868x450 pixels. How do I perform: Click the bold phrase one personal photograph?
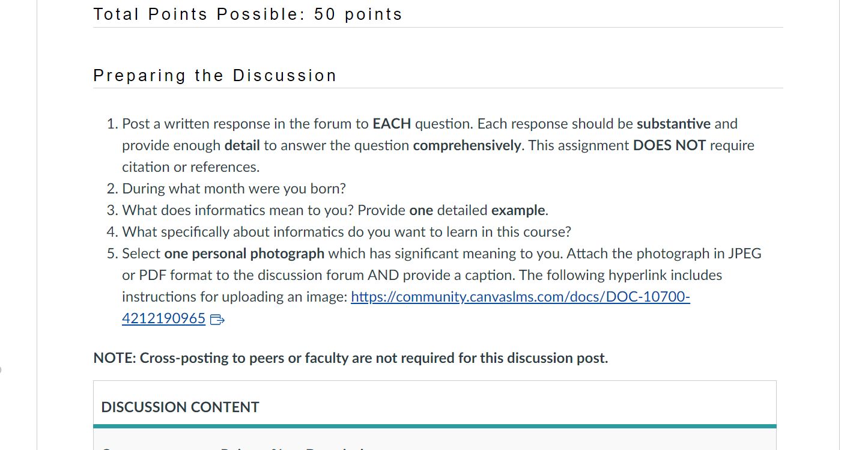coord(244,254)
